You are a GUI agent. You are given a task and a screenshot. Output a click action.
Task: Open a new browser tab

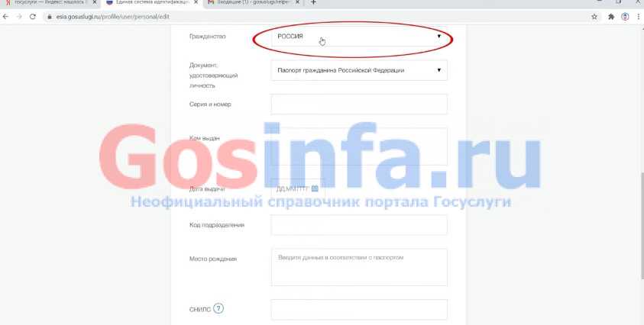313,3
